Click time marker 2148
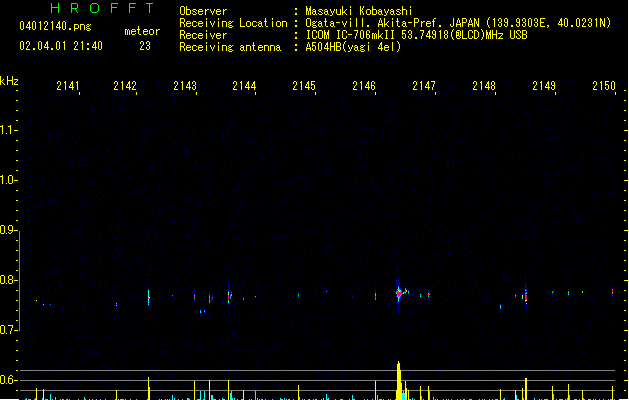 point(484,86)
